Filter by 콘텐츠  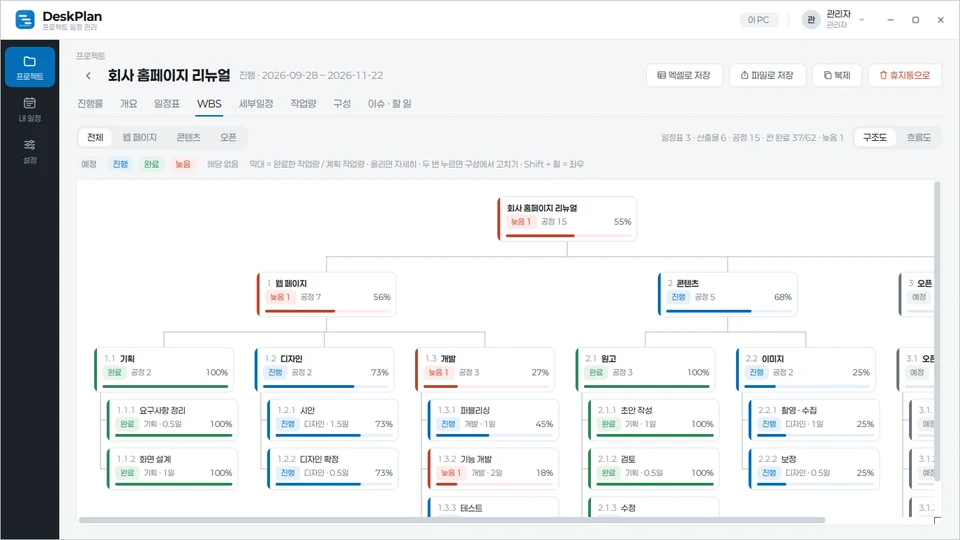[x=189, y=137]
